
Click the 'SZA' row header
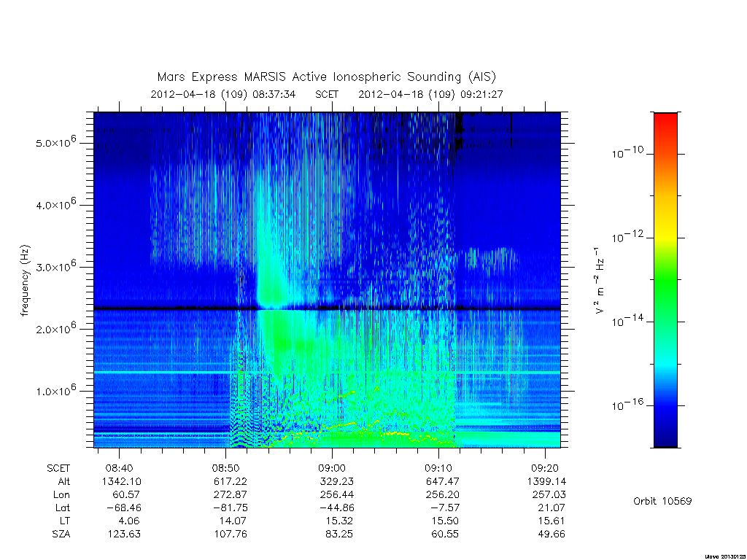[61, 534]
